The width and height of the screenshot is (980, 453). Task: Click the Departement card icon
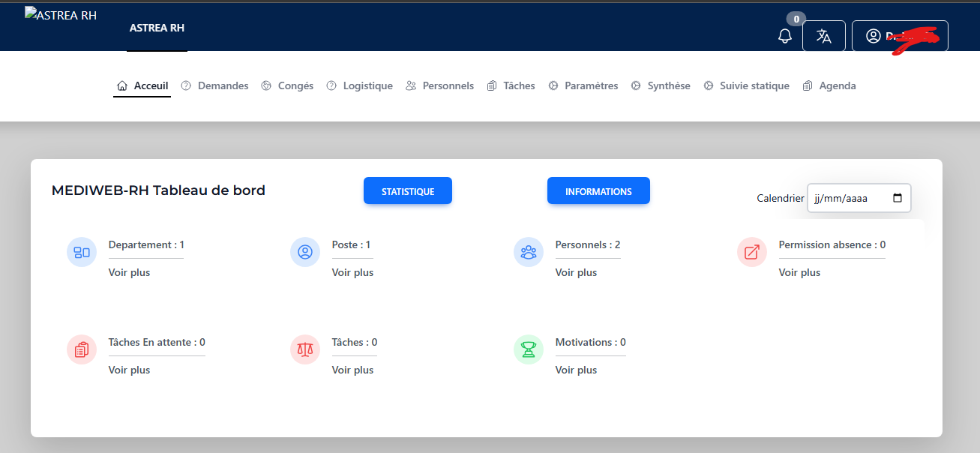pyautogui.click(x=82, y=252)
